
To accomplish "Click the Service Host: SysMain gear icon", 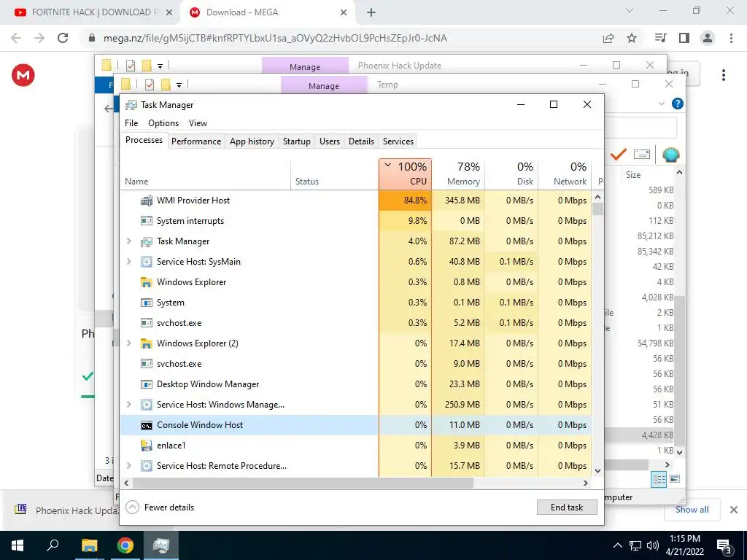I will (146, 262).
